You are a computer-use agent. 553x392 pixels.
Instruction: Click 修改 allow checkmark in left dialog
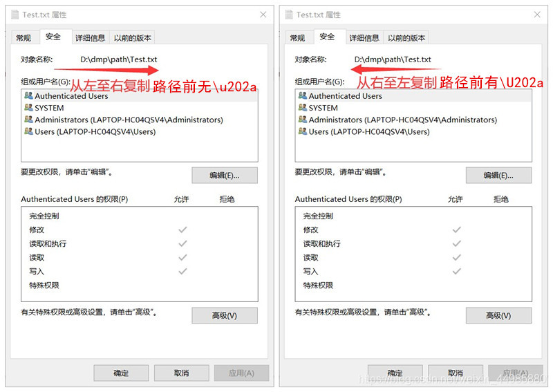pyautogui.click(x=182, y=230)
